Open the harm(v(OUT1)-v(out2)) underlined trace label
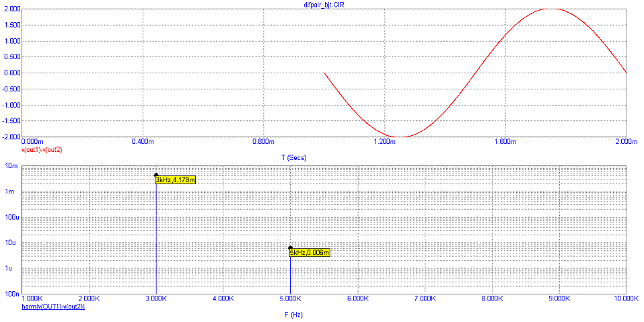Viewport: 644px width, 322px height. (53, 307)
